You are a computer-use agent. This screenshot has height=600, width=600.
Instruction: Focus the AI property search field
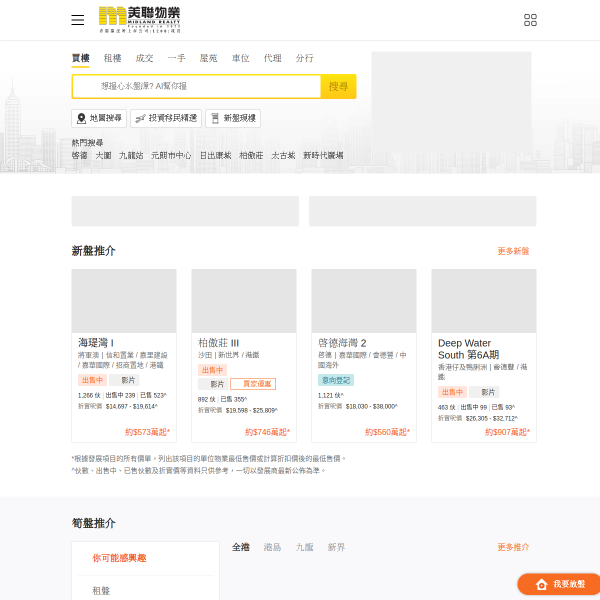tap(196, 86)
